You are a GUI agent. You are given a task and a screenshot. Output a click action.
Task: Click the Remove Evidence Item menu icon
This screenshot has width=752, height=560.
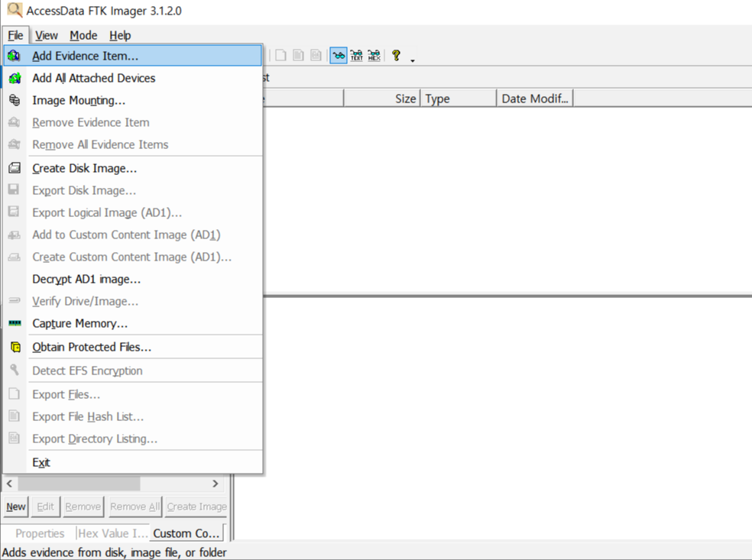click(x=15, y=121)
